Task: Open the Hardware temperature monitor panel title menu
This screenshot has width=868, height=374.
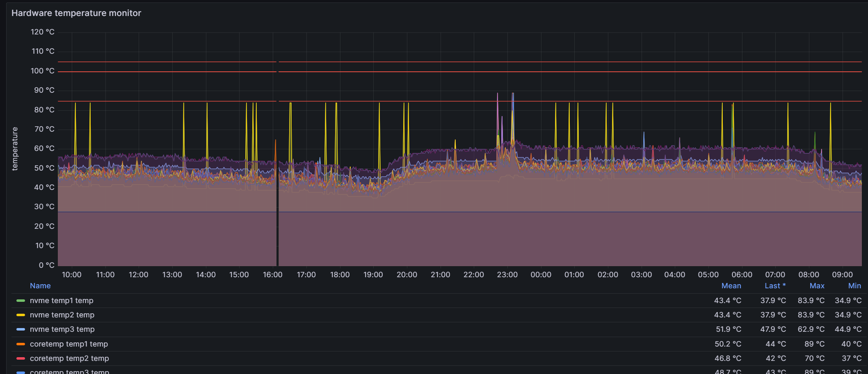Action: pos(76,13)
